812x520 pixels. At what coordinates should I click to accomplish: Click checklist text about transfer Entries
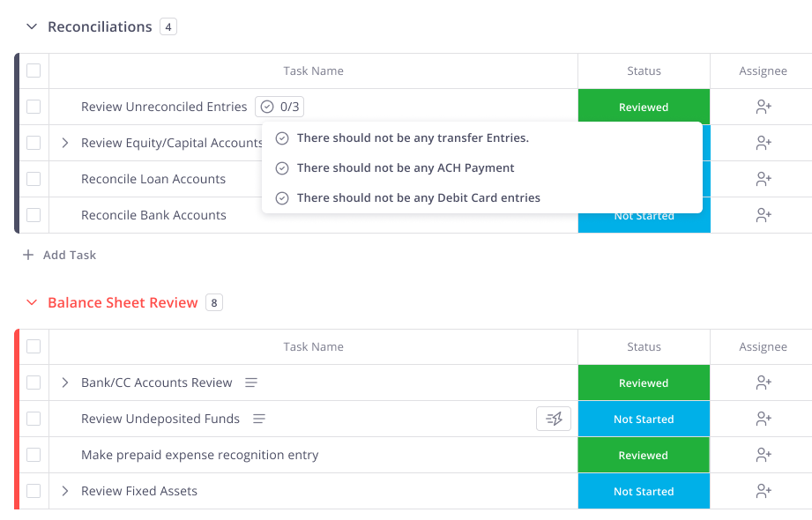click(413, 138)
